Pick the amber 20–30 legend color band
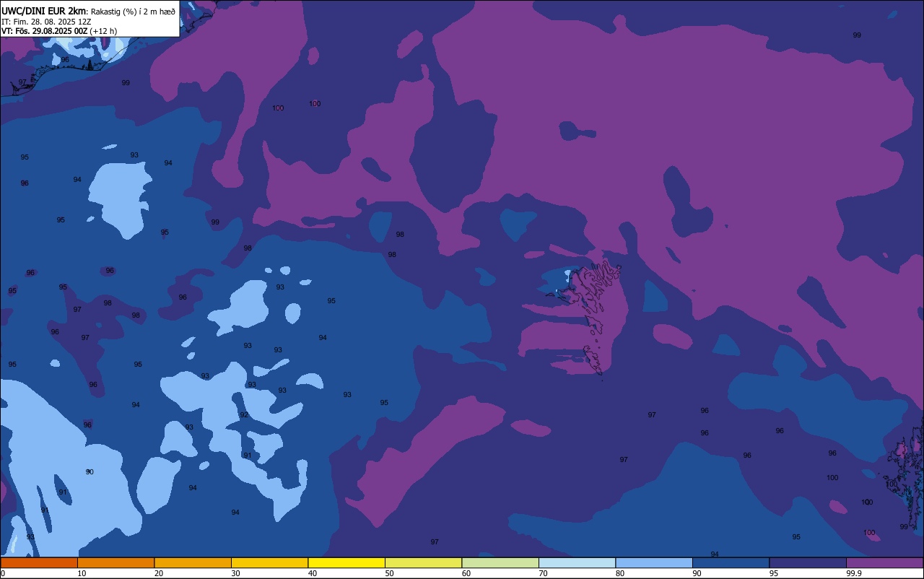Image resolution: width=924 pixels, height=579 pixels. tap(193, 562)
